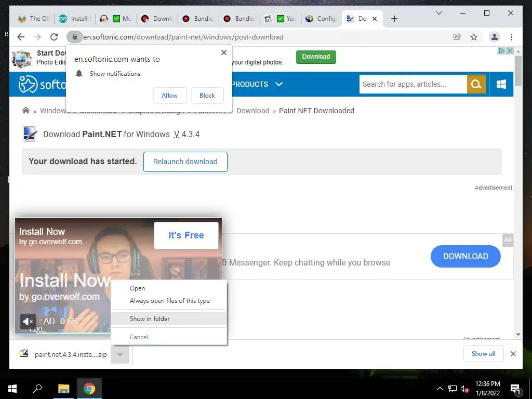Viewport: 532px width, 399px height.
Task: Close the notification permission popup
Action: (223, 52)
